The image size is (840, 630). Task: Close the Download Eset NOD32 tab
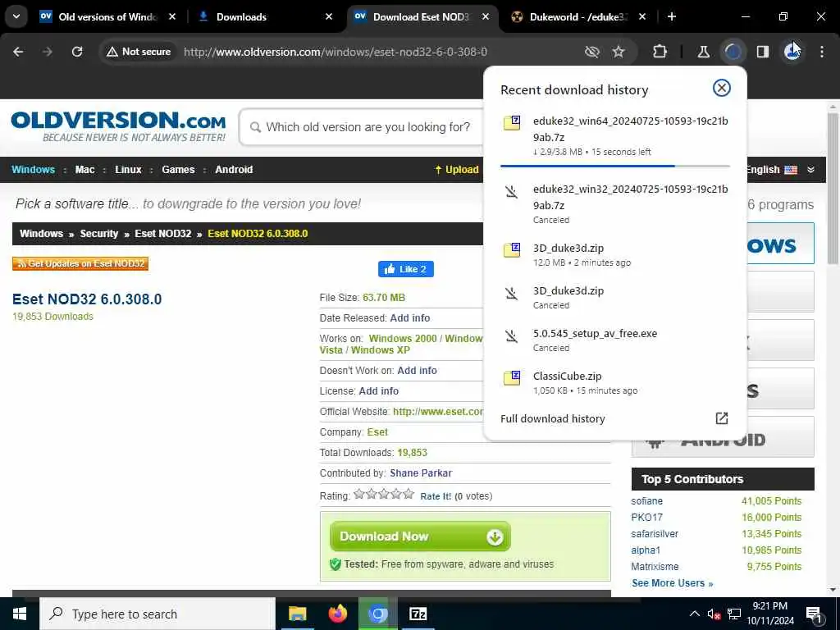[x=486, y=16]
